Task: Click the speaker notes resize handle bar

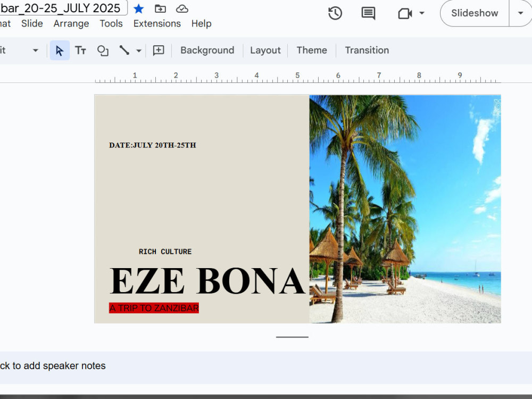Action: (292, 337)
